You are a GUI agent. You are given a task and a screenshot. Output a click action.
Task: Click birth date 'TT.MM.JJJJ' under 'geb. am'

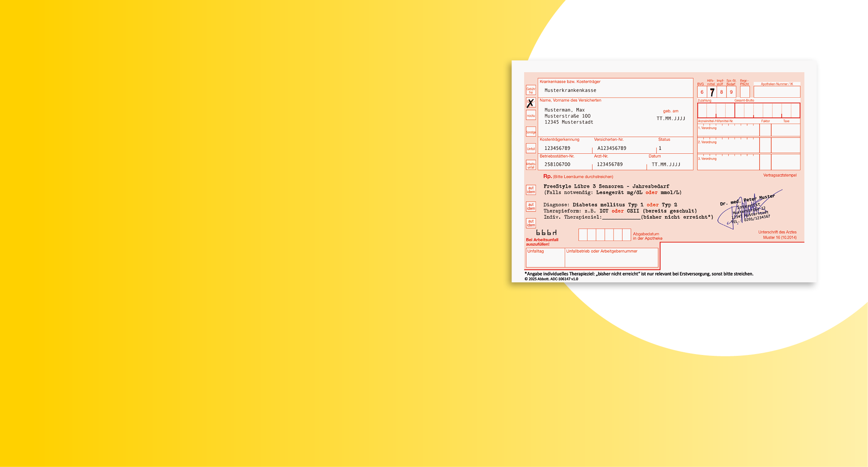(x=671, y=118)
